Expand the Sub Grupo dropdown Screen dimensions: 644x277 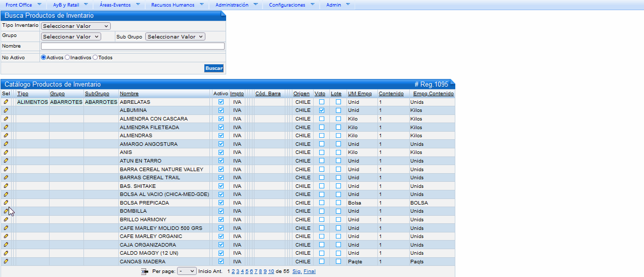(x=175, y=36)
